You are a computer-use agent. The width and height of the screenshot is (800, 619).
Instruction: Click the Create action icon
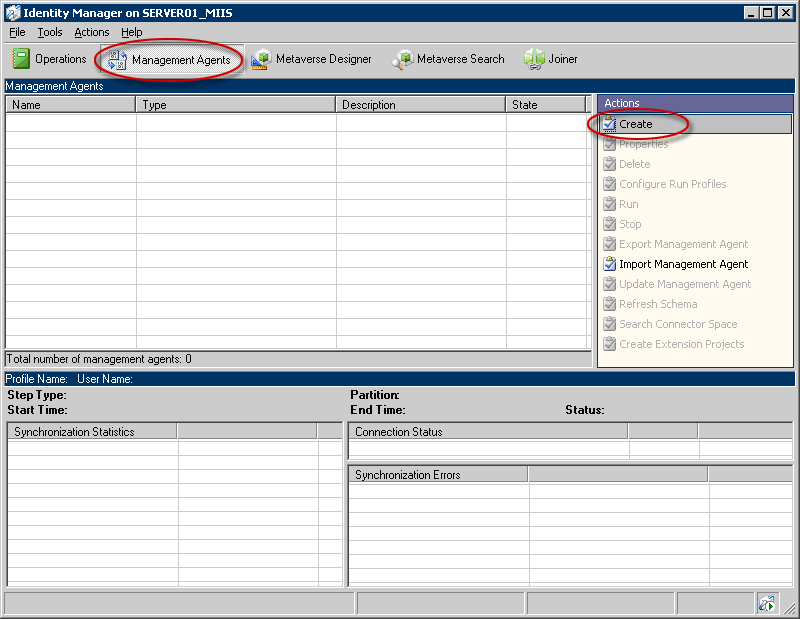click(x=610, y=123)
